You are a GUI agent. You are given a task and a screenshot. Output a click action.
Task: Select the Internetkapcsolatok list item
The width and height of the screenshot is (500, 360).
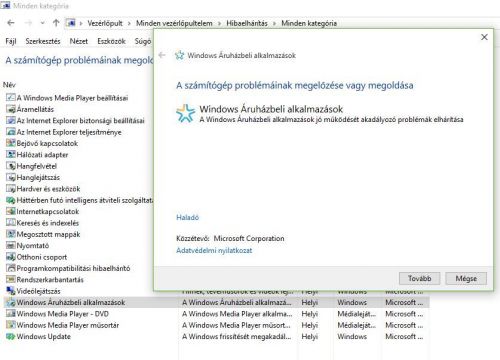coord(48,211)
